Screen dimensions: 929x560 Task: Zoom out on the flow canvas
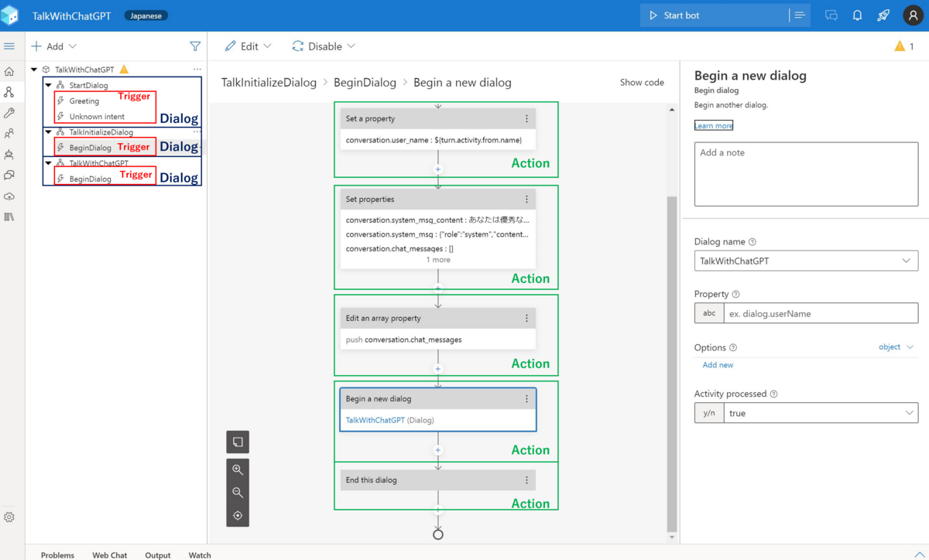tap(238, 493)
